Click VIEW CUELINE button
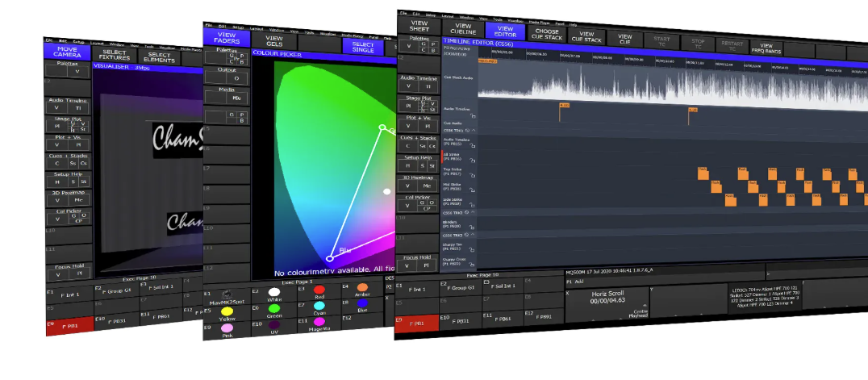The height and width of the screenshot is (380, 868). 463,29
